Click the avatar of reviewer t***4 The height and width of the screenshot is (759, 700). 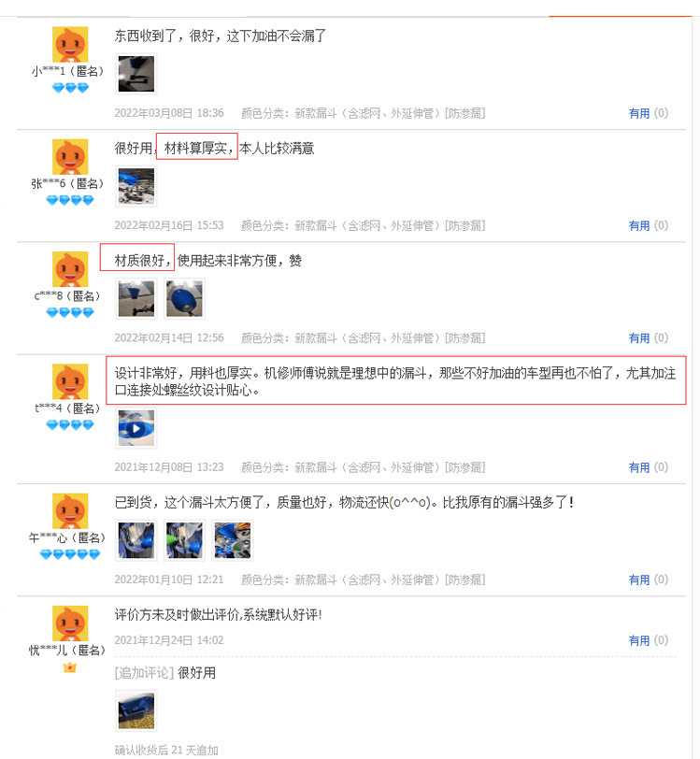point(70,381)
